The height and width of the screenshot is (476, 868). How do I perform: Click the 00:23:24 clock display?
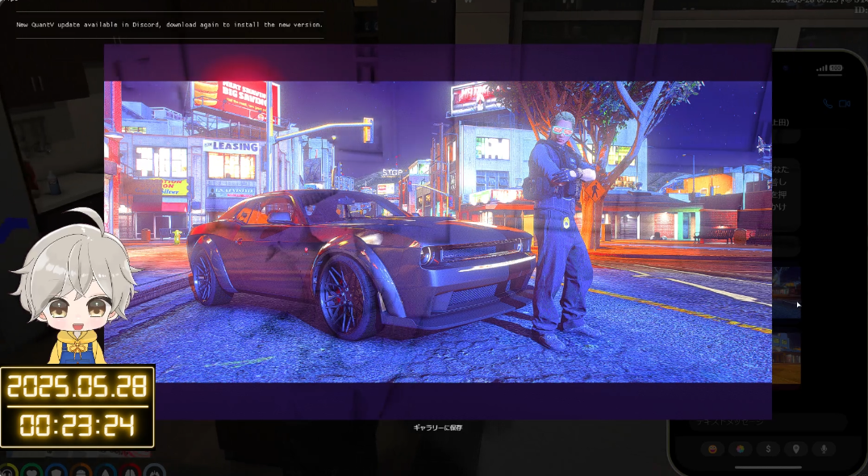pyautogui.click(x=77, y=426)
